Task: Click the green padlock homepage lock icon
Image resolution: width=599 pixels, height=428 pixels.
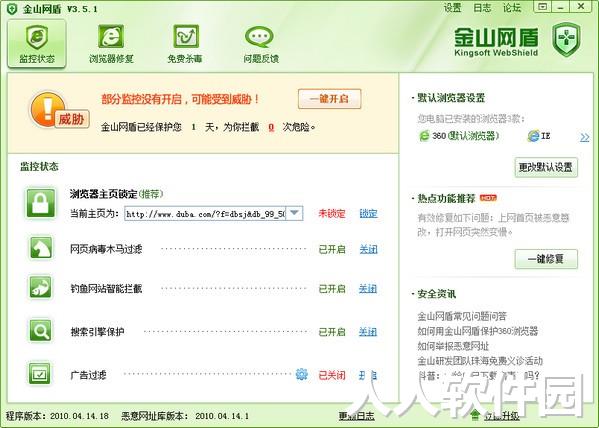Action: (x=40, y=203)
